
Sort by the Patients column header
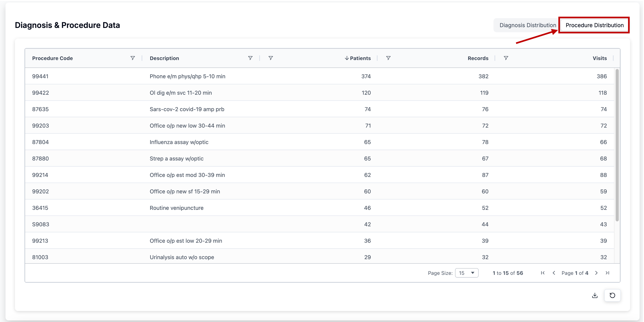coord(360,58)
